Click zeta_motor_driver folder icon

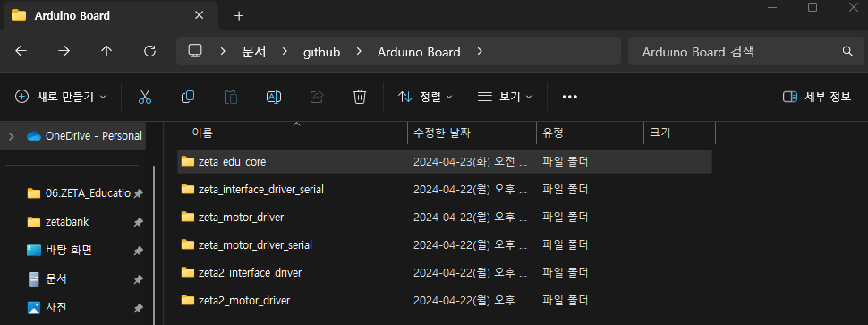tap(188, 217)
